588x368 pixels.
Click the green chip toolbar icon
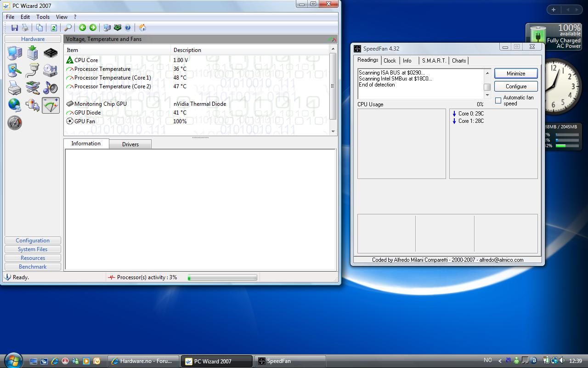coord(118,28)
